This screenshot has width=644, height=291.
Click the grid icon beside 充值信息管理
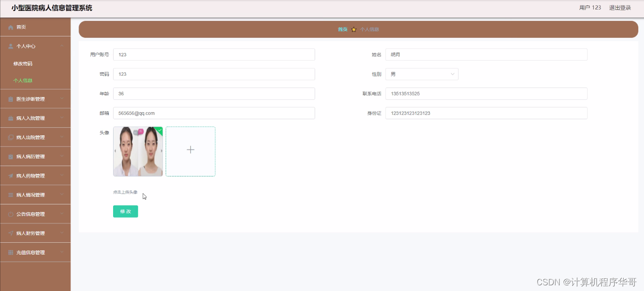click(11, 253)
